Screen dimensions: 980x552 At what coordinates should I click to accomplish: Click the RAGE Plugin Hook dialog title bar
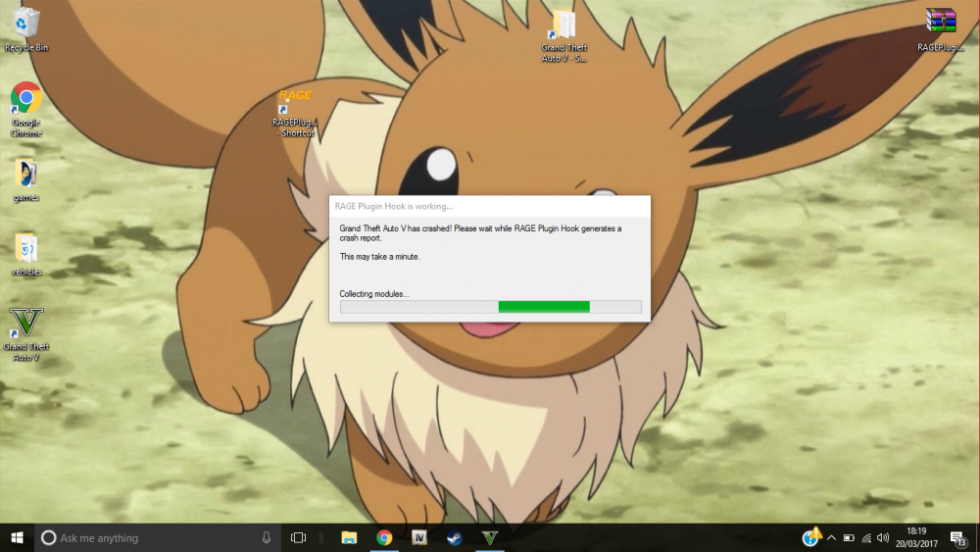click(489, 206)
